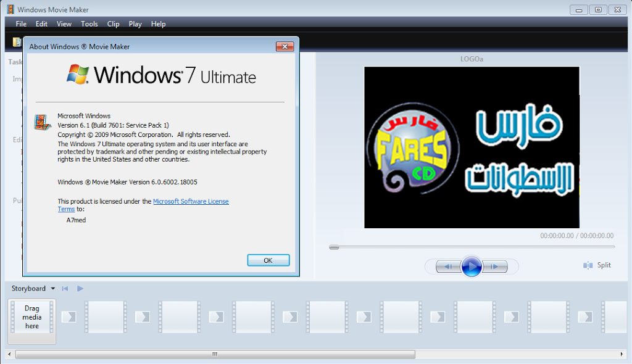The height and width of the screenshot is (364, 632).
Task: Click the timecode 00:00:00.00 / 00:00:00.00
Action: [x=577, y=236]
